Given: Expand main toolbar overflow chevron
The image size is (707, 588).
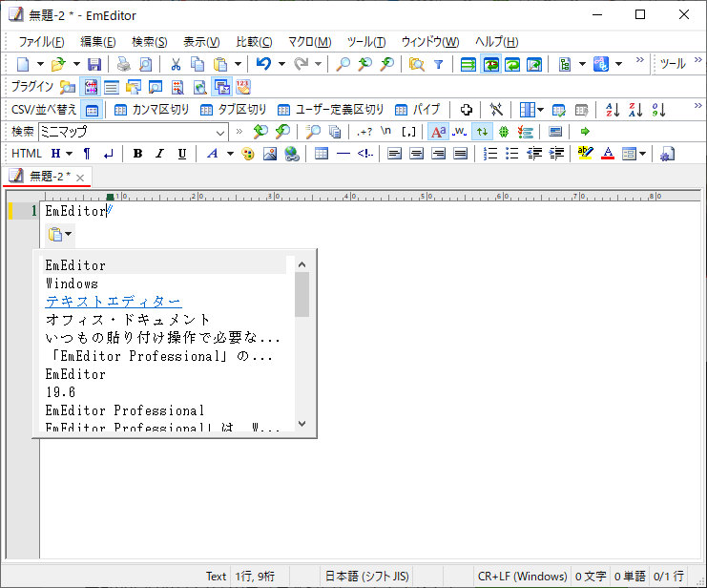Looking at the screenshot, I should tap(640, 60).
